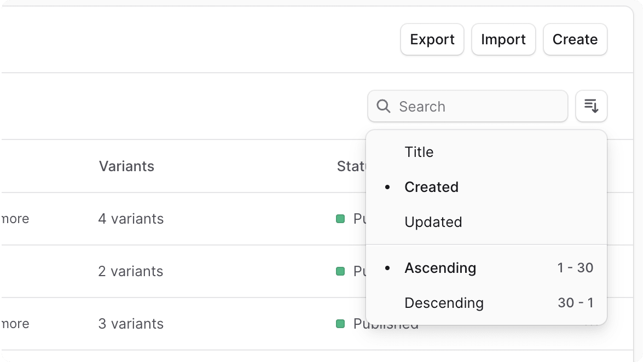Viewport: 644px width, 362px height.
Task: Switch sort order to Descending
Action: click(x=444, y=303)
